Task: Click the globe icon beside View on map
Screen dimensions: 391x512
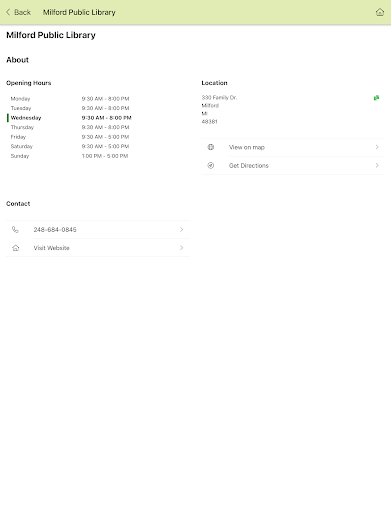Action: pyautogui.click(x=211, y=147)
